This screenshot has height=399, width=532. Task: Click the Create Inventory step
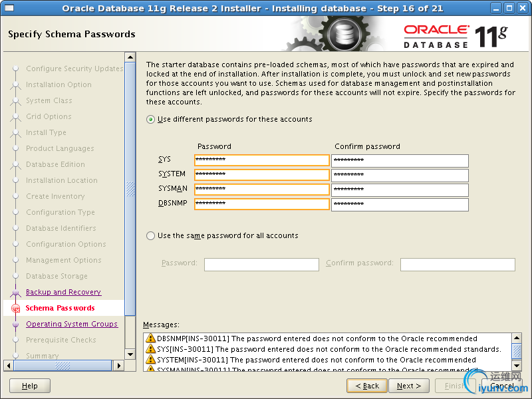point(55,196)
